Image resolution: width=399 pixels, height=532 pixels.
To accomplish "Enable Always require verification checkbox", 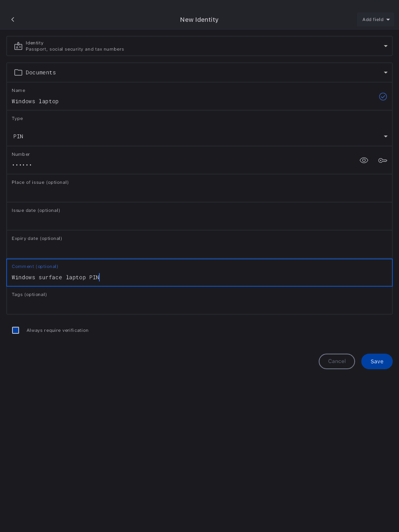I will (16, 330).
